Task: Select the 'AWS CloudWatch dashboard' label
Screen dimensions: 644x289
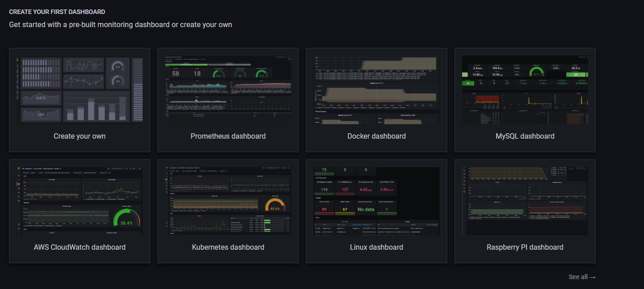Action: tap(79, 247)
